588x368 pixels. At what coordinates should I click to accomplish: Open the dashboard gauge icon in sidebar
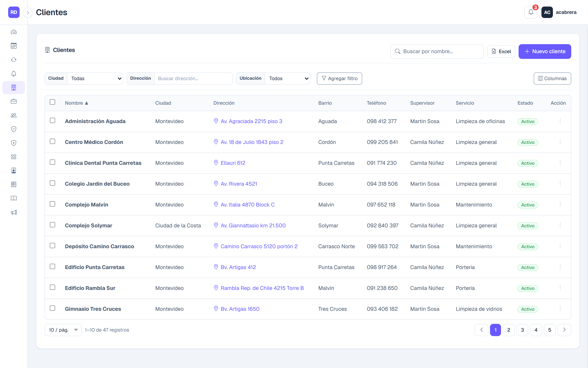(x=14, y=32)
